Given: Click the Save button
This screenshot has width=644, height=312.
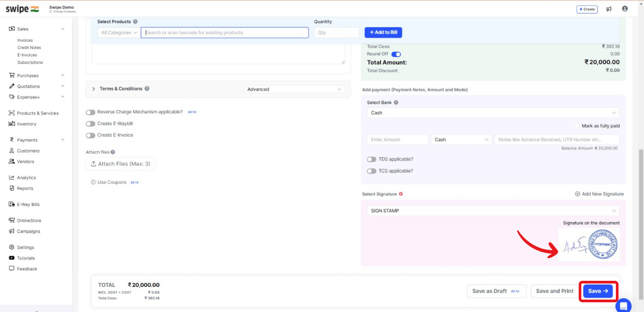Looking at the screenshot, I should pyautogui.click(x=598, y=291).
